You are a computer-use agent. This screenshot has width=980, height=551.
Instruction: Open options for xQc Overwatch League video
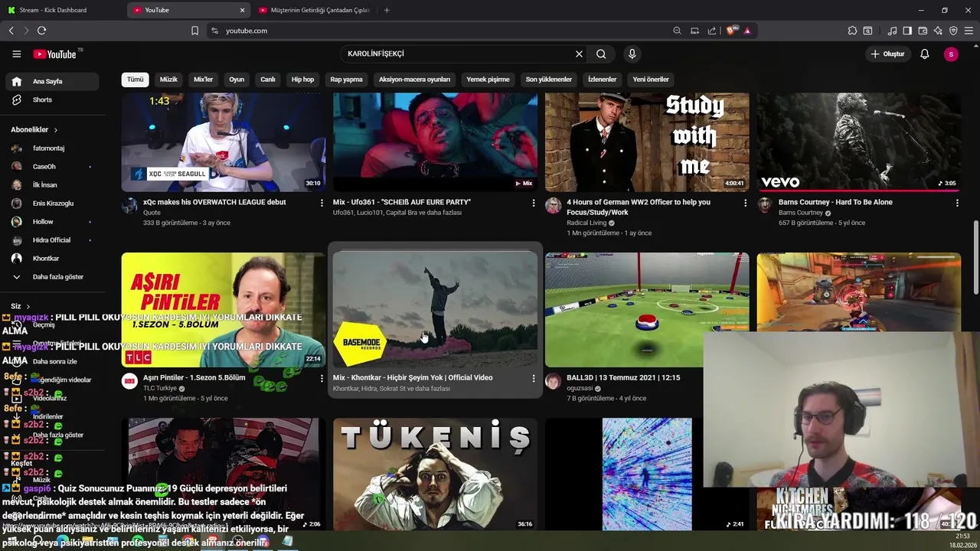click(x=322, y=203)
